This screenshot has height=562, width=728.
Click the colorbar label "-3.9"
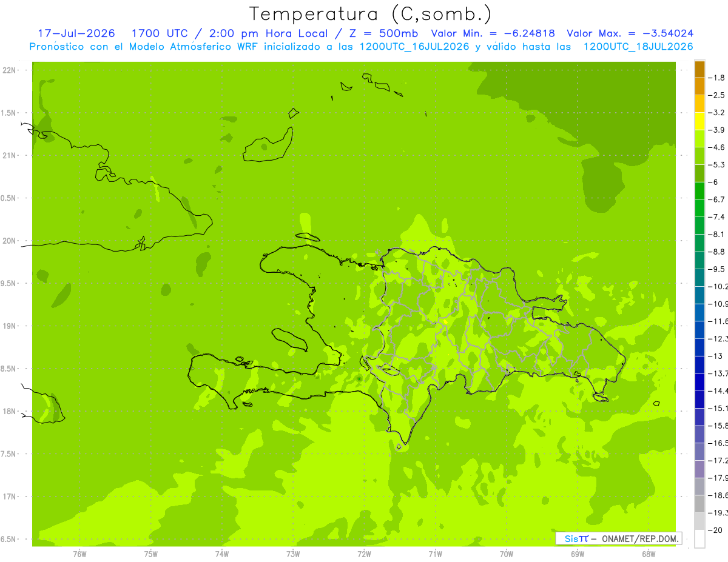[x=717, y=130]
